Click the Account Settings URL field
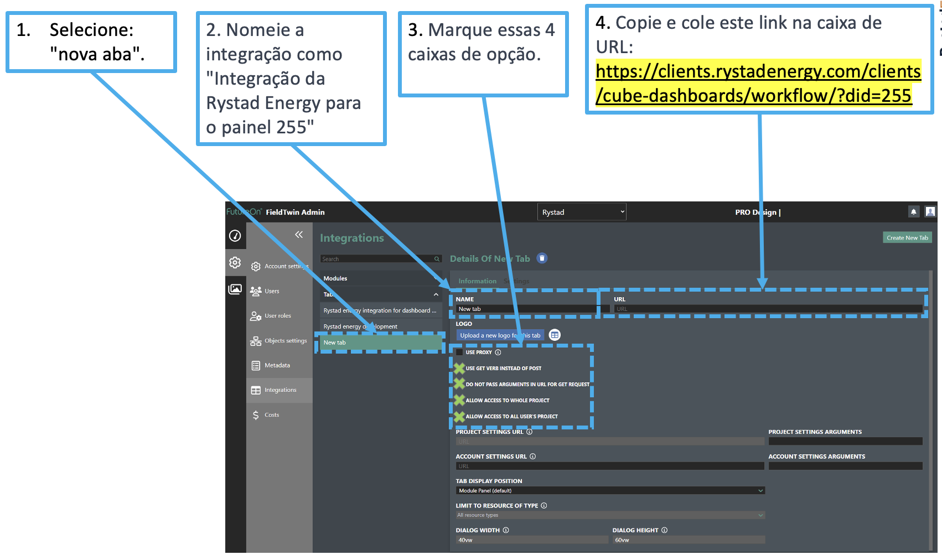Viewport: 942px width, 560px height. (x=610, y=466)
